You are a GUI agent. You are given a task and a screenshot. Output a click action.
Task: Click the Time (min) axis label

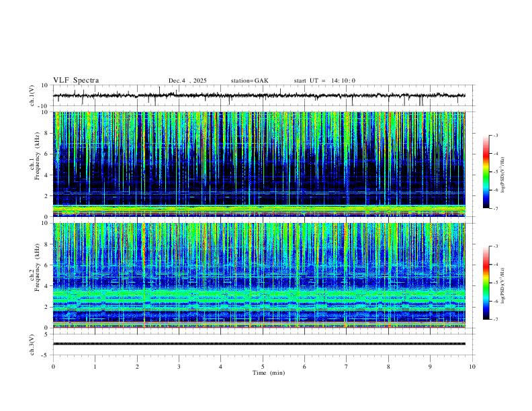click(x=269, y=373)
